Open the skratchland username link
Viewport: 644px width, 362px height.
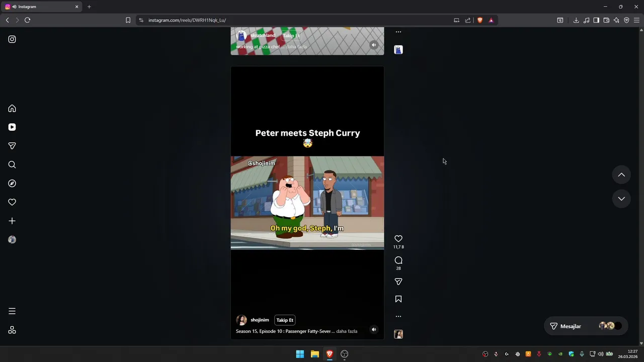(x=263, y=36)
